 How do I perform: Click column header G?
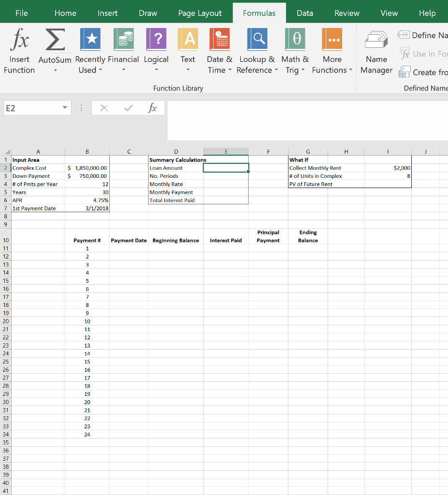coord(308,151)
